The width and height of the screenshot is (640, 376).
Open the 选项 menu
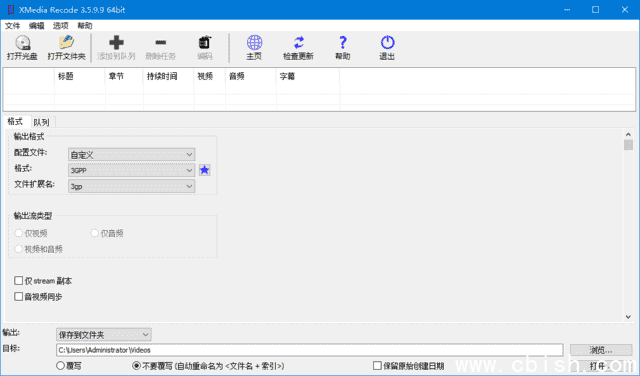(60, 26)
